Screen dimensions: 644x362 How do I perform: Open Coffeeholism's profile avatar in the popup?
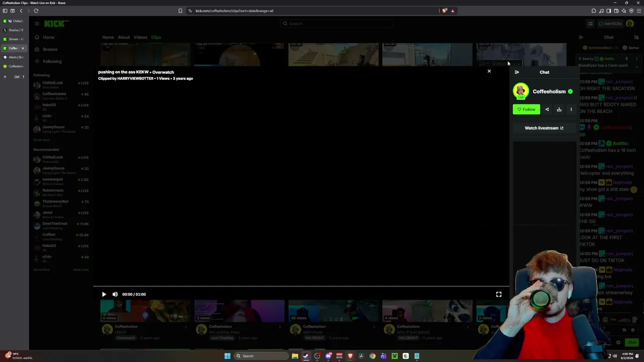(521, 91)
